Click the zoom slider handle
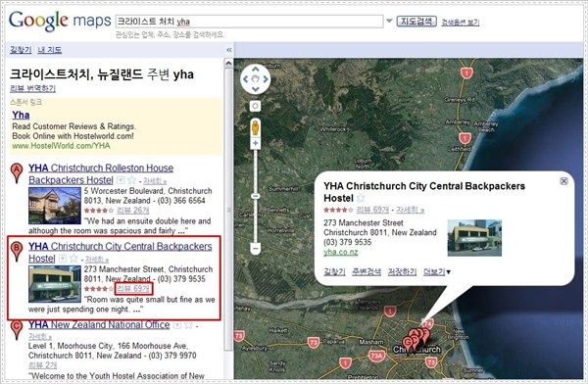 click(256, 196)
